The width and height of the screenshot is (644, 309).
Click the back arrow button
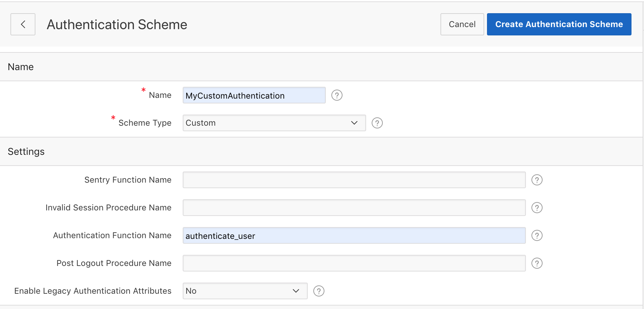tap(23, 24)
